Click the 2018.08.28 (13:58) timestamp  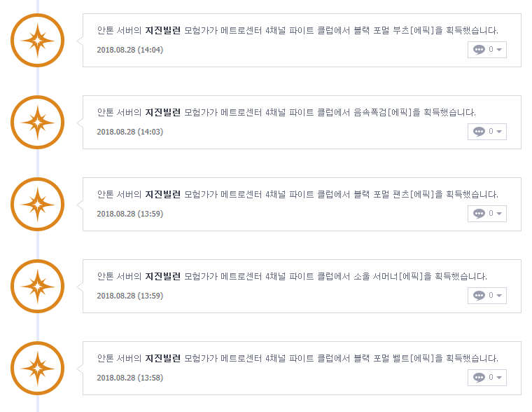pos(130,378)
